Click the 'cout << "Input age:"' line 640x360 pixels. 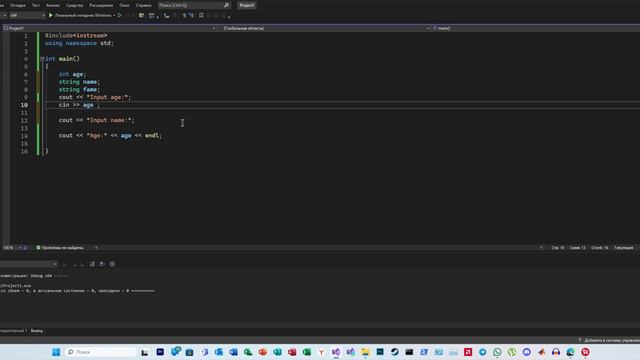95,97
